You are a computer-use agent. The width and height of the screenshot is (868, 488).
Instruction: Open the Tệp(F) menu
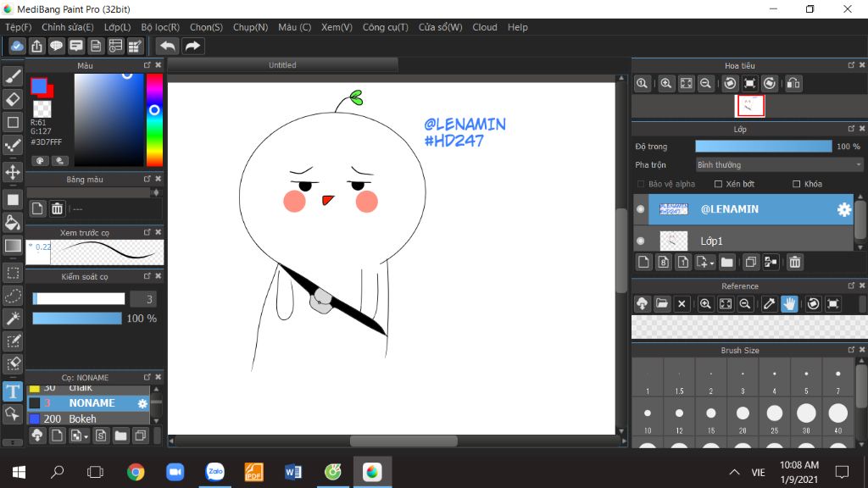pyautogui.click(x=19, y=27)
